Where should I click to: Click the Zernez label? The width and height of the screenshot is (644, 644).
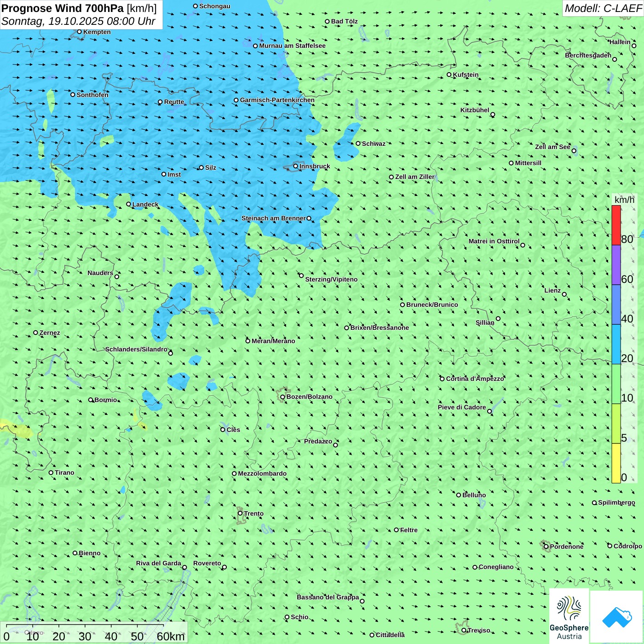[x=50, y=333]
